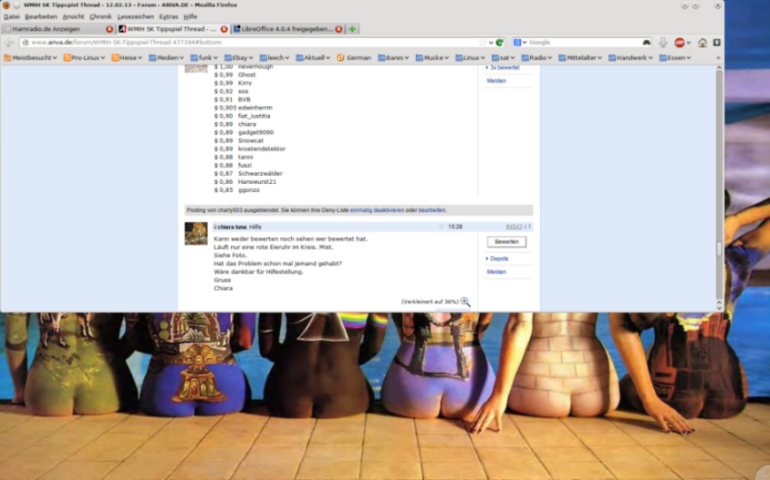This screenshot has width=770, height=480.
Task: Click the magnifier icon next to 'Verkleinert auf 36%'
Action: [x=465, y=302]
